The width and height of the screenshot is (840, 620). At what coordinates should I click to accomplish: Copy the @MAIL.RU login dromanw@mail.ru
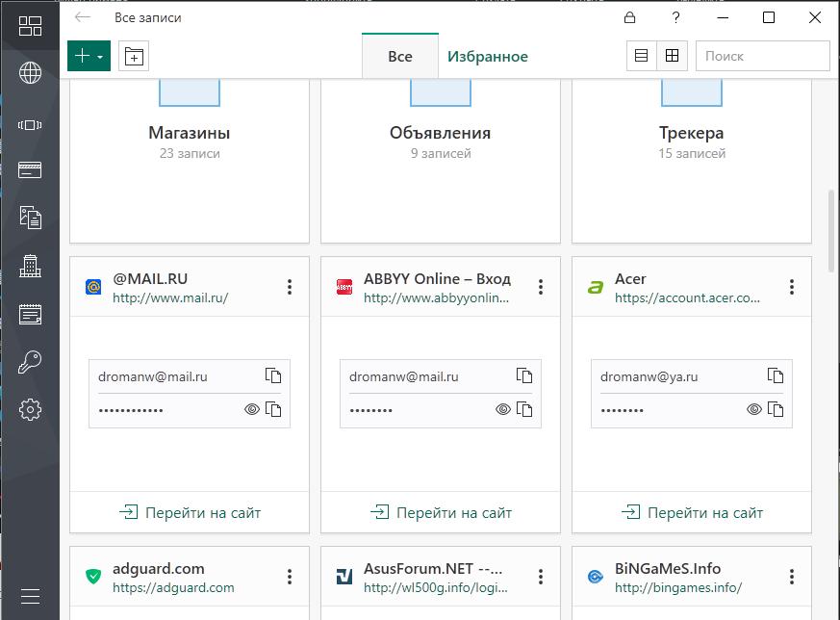273,375
